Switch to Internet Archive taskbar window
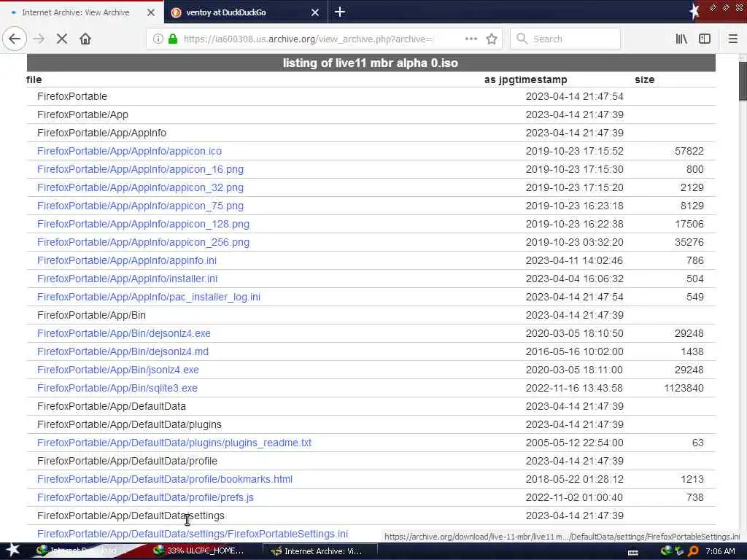The height and width of the screenshot is (560, 747). coord(320,551)
